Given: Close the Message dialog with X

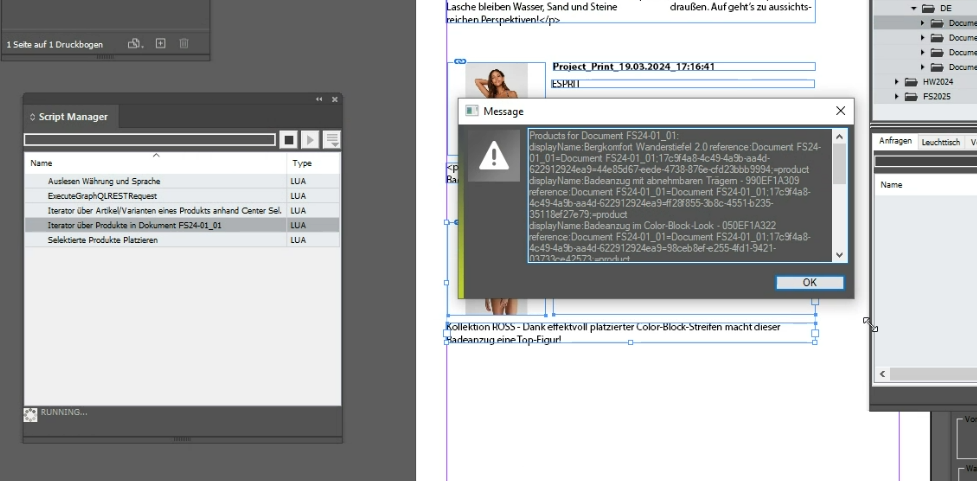Looking at the screenshot, I should (841, 111).
